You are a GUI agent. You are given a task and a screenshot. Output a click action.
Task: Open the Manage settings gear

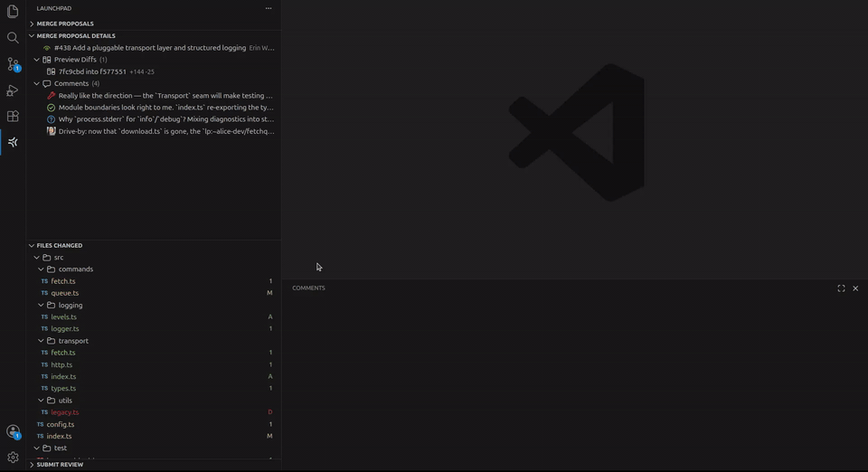pos(13,458)
